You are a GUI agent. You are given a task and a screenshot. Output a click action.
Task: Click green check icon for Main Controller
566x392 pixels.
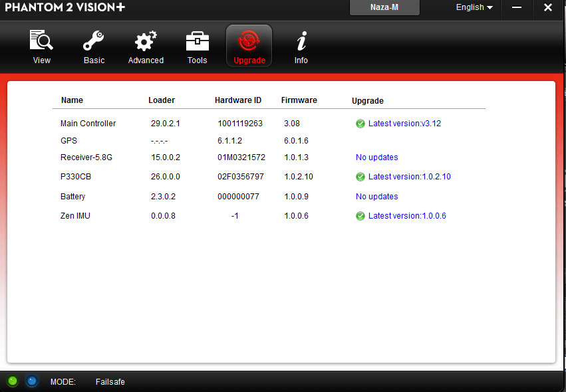pos(360,124)
